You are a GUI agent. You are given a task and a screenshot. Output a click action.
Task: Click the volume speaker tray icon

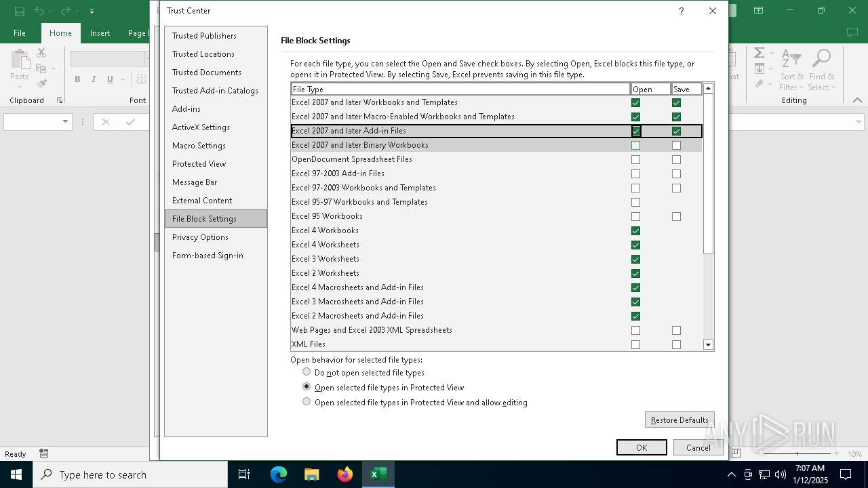[x=781, y=474]
